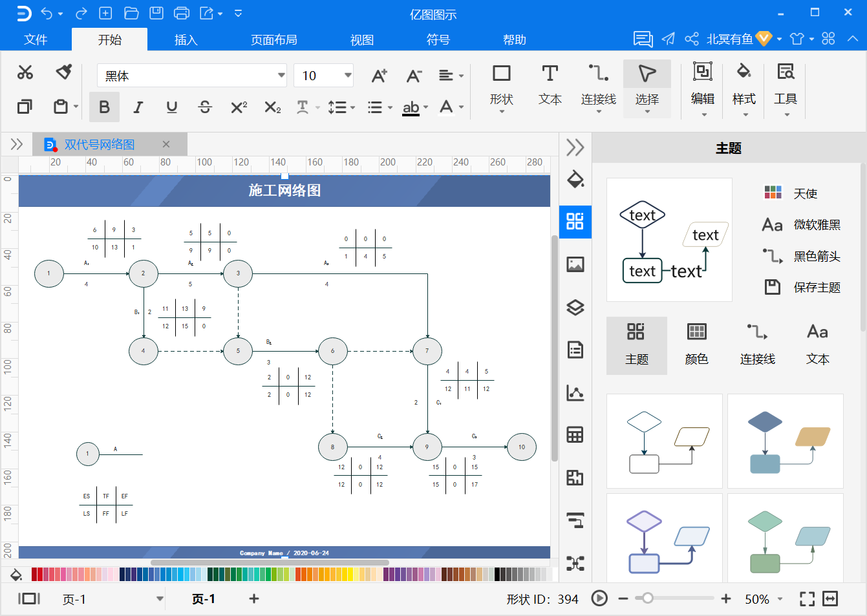Screen dimensions: 867x616
Task: Select the 颜色 theme option
Action: point(696,345)
